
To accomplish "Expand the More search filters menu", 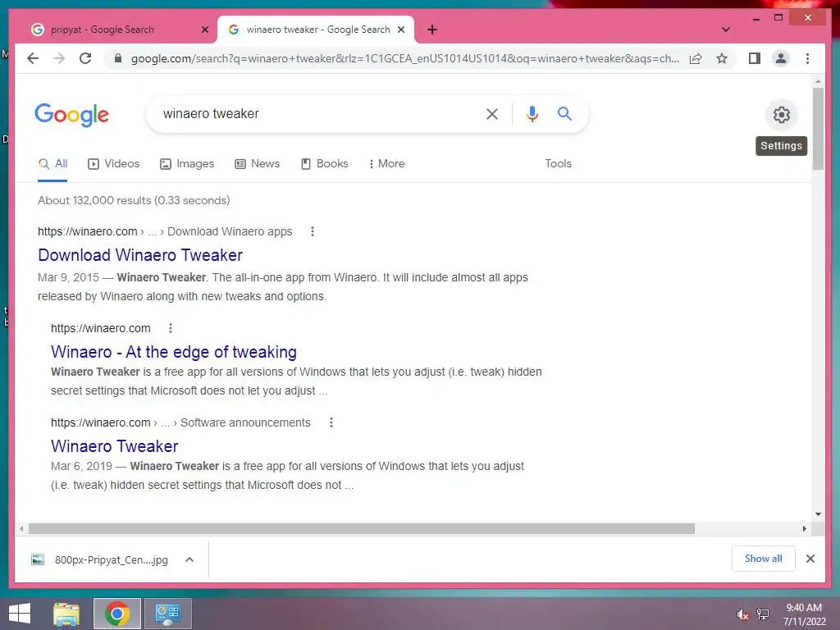I will pyautogui.click(x=387, y=163).
